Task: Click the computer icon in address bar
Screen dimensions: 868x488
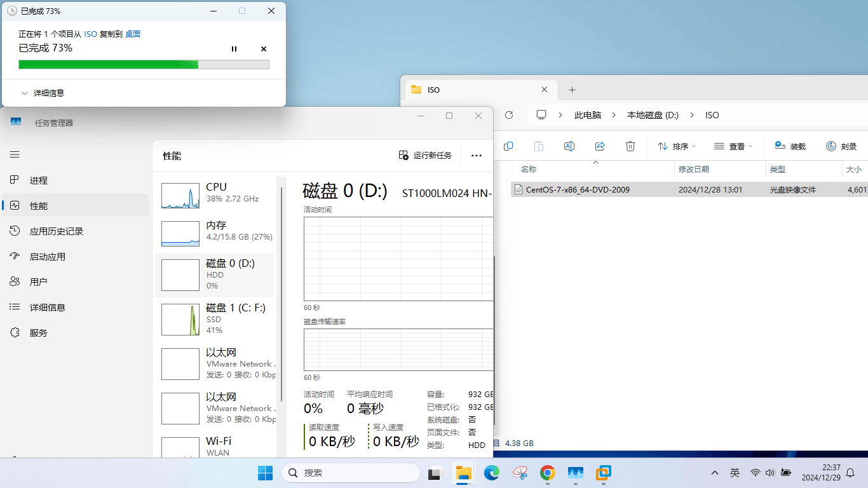Action: 541,115
